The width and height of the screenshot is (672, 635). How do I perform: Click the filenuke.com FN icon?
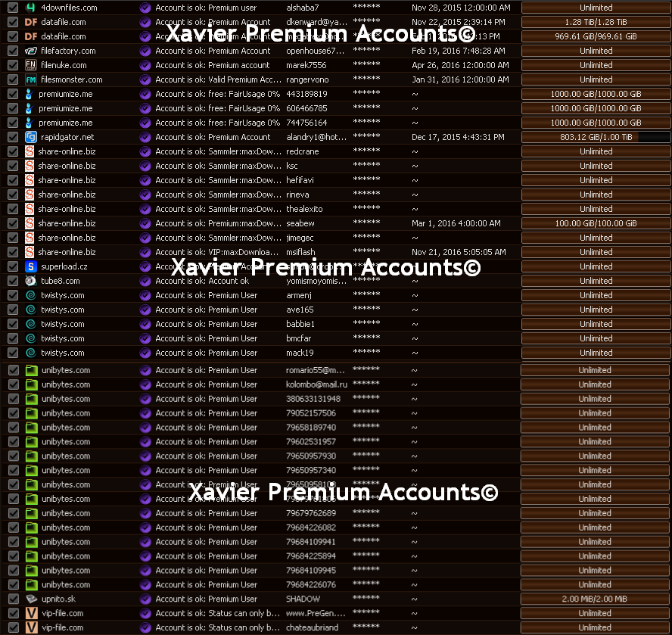(x=30, y=65)
